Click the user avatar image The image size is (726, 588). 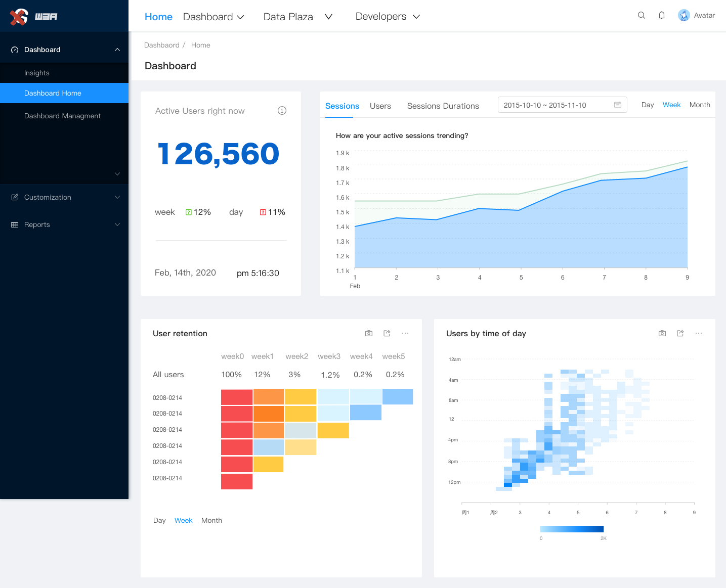point(684,15)
